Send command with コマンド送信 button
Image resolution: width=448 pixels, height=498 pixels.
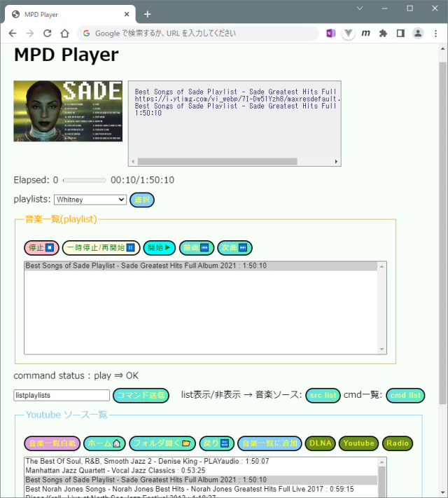pyautogui.click(x=141, y=396)
